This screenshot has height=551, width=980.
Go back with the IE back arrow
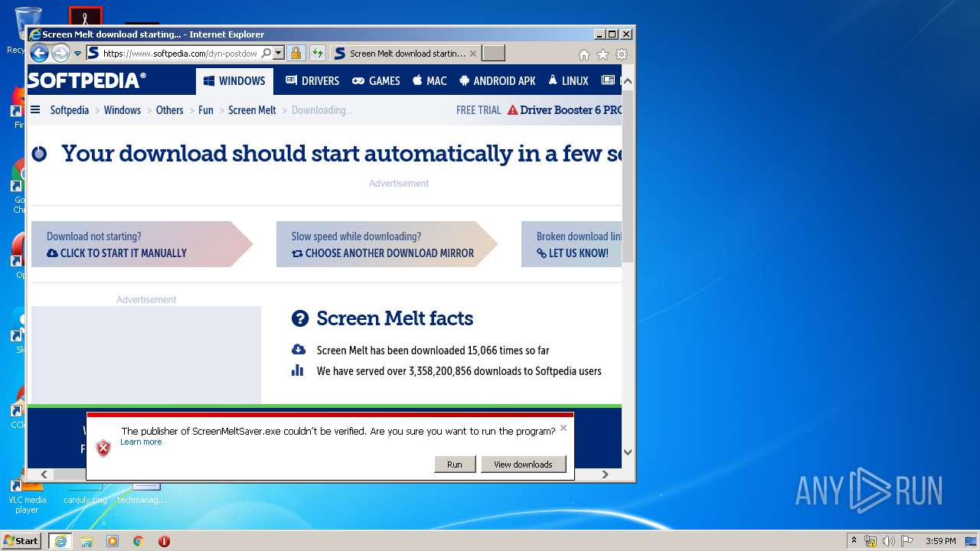(x=39, y=54)
